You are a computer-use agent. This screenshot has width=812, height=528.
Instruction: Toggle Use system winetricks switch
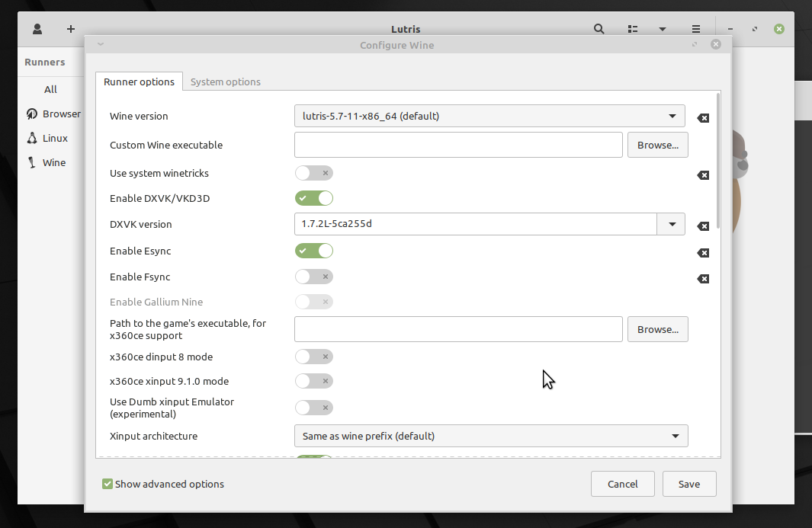pyautogui.click(x=314, y=173)
